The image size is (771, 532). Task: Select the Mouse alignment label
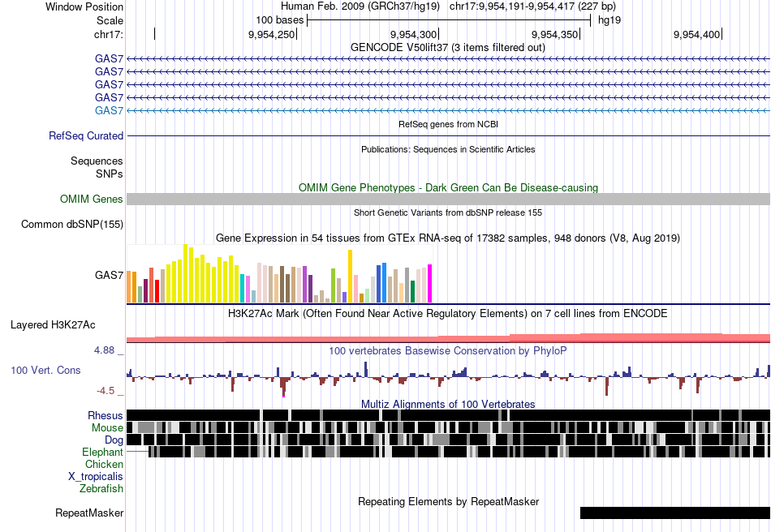pyautogui.click(x=107, y=428)
